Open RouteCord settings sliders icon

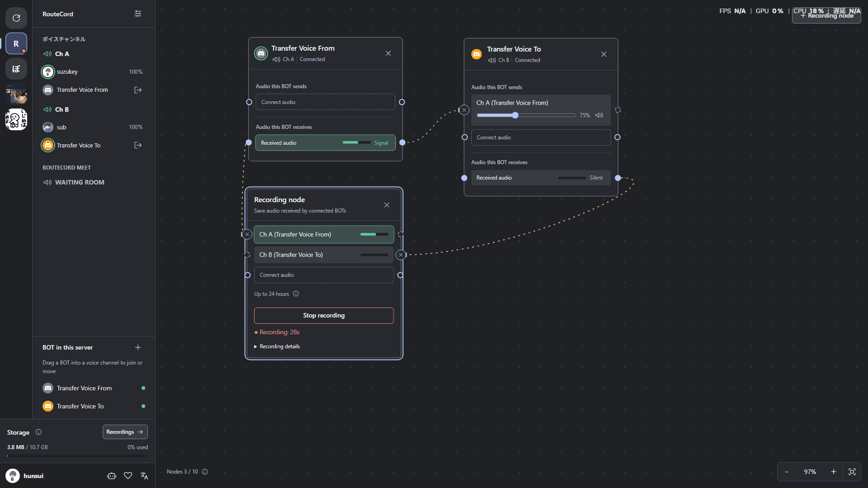(x=138, y=14)
